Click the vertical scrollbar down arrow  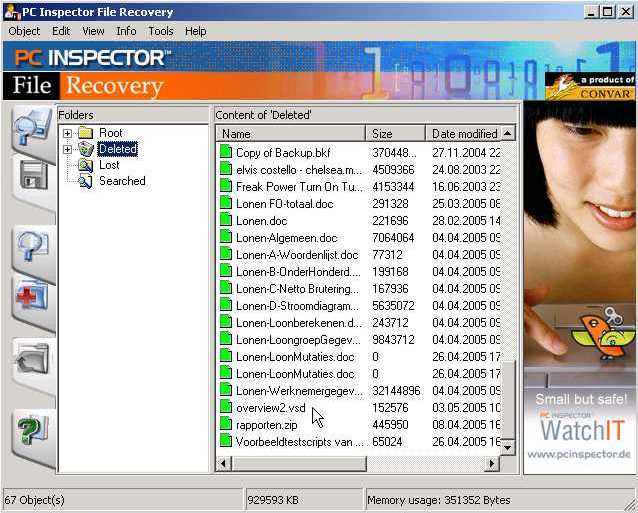click(507, 448)
